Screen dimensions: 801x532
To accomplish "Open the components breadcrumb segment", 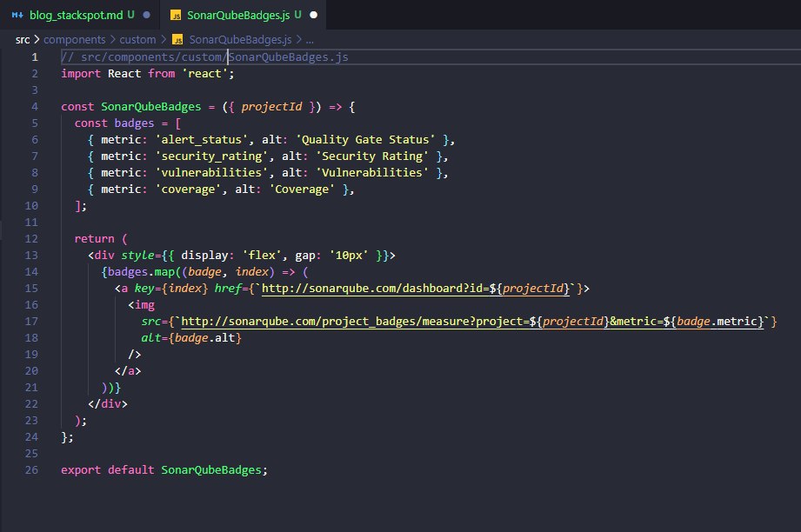I will (x=75, y=39).
